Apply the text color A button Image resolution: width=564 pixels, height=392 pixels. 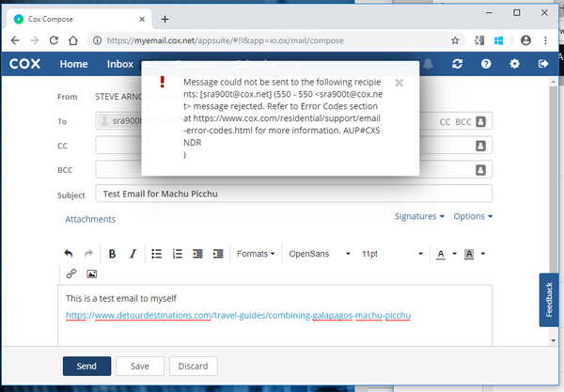[x=441, y=254]
